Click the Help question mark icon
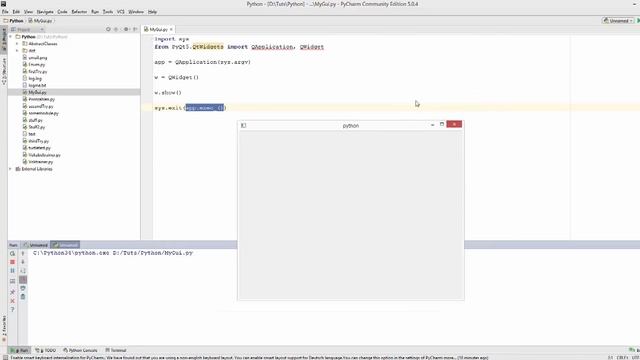This screenshot has height=360, width=640. (12, 310)
